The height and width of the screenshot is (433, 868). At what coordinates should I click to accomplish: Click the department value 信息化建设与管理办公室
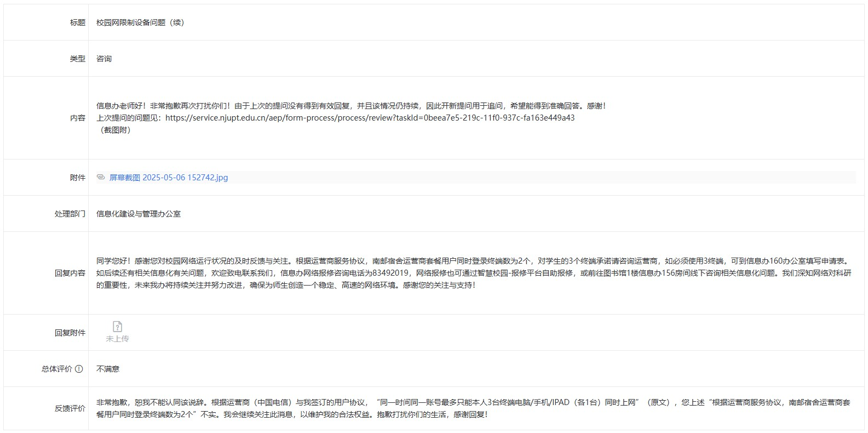coord(139,214)
